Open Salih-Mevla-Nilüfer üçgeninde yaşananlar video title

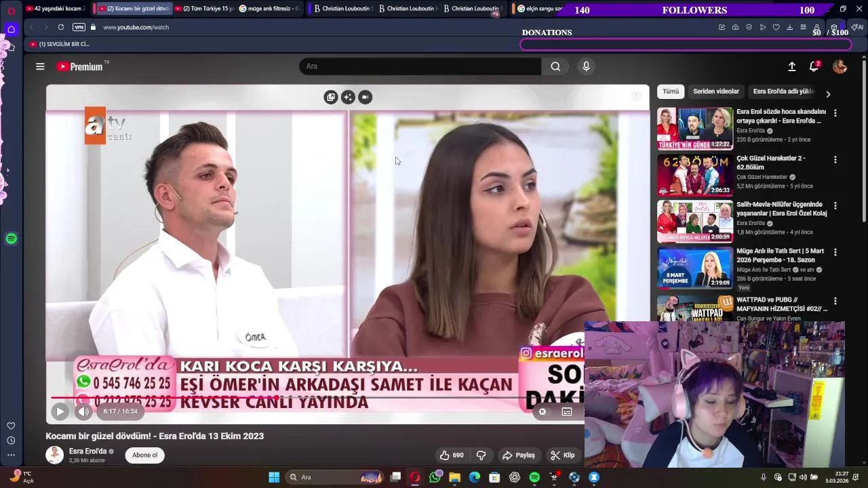pos(782,209)
